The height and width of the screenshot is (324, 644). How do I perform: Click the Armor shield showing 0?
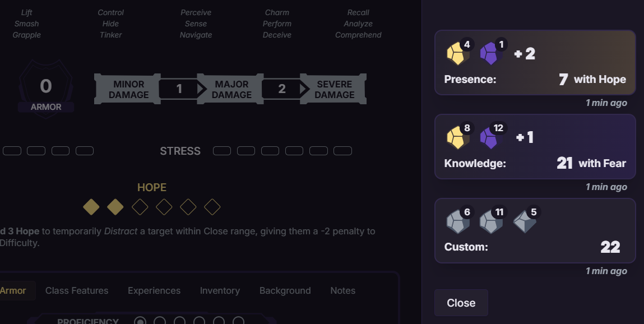(x=46, y=89)
